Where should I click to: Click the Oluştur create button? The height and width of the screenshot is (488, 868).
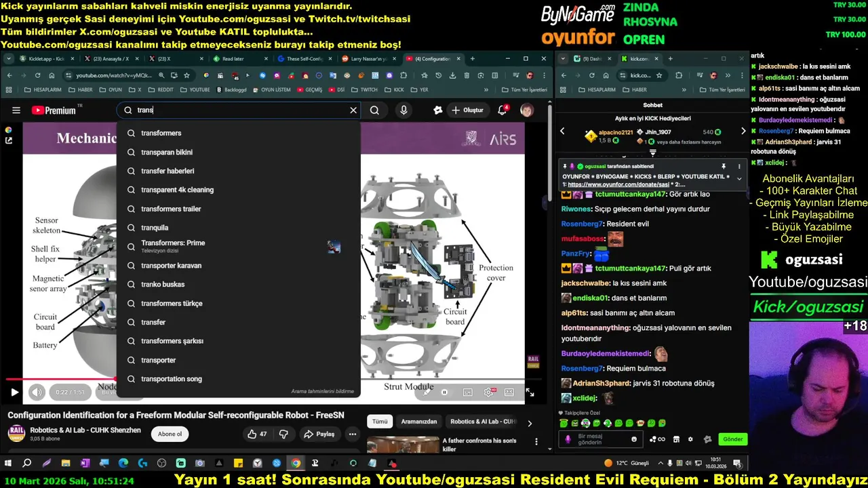pos(468,110)
